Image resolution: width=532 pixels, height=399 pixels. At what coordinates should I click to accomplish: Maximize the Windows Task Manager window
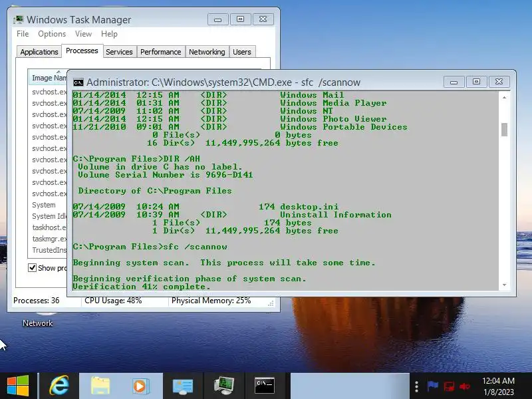click(240, 19)
